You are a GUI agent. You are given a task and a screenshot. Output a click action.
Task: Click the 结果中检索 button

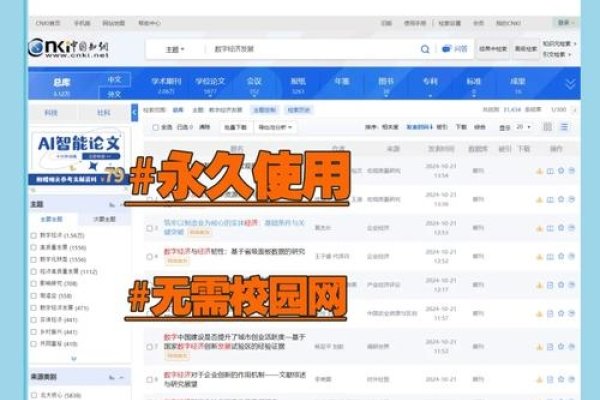pos(493,49)
